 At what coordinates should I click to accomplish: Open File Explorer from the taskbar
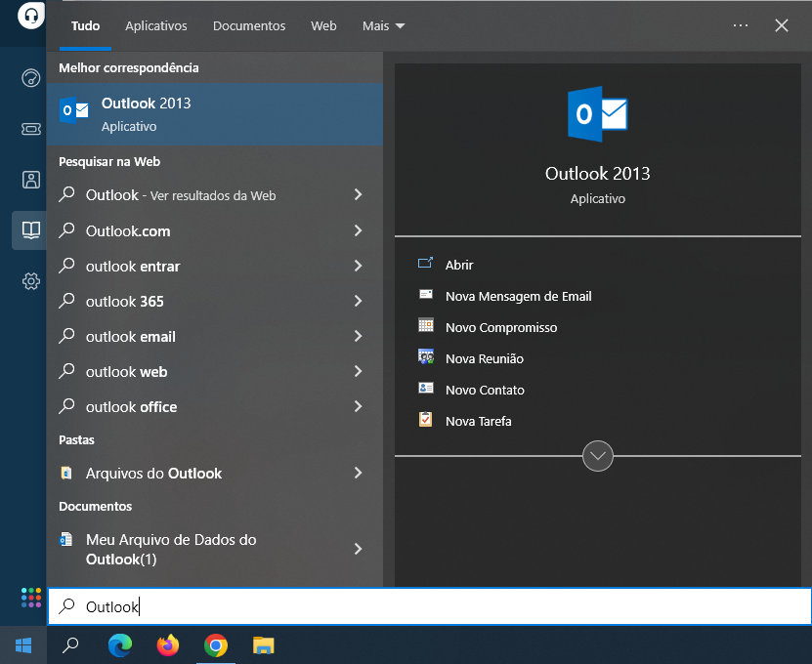coord(264,645)
